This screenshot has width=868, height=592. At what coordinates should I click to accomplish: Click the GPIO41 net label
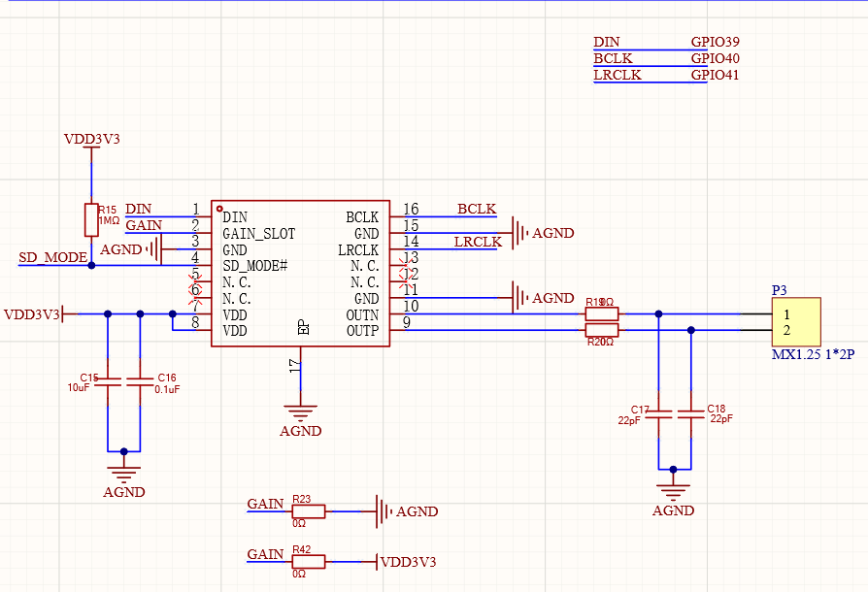pos(716,75)
